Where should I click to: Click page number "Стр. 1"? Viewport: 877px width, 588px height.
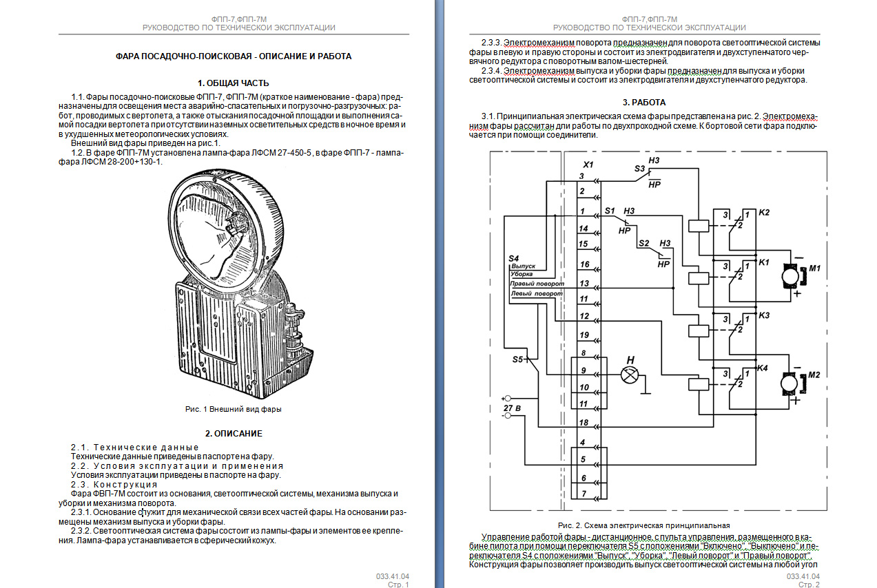pos(398,585)
